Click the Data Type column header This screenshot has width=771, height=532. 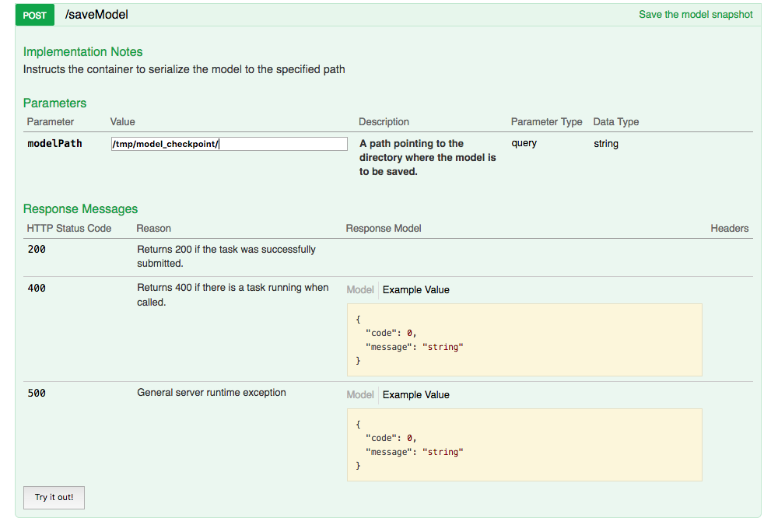click(615, 121)
